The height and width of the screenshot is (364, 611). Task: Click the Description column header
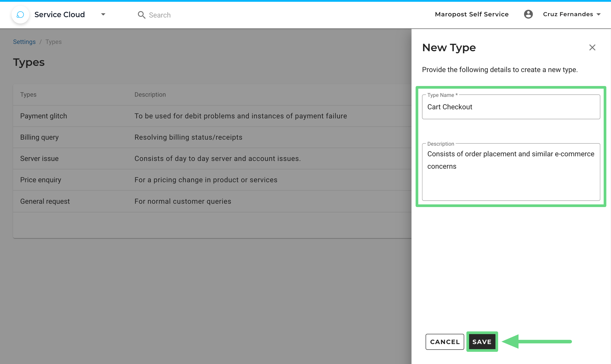point(150,95)
